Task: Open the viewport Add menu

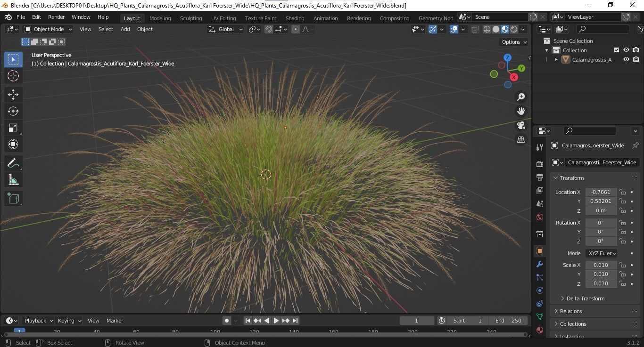Action: point(125,29)
